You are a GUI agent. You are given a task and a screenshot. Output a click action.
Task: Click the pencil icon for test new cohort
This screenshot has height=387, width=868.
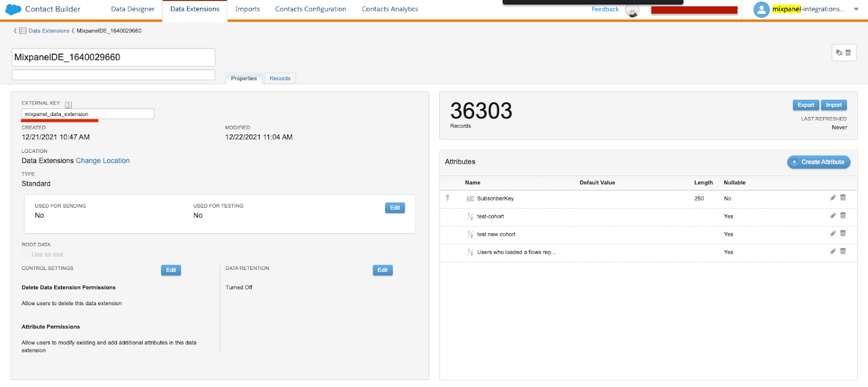point(833,234)
